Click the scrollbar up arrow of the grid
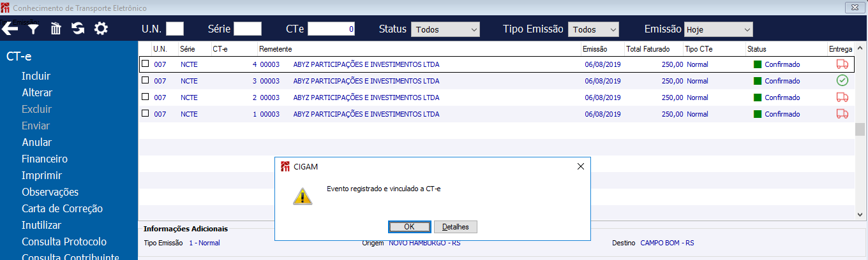The image size is (868, 260). tap(860, 48)
